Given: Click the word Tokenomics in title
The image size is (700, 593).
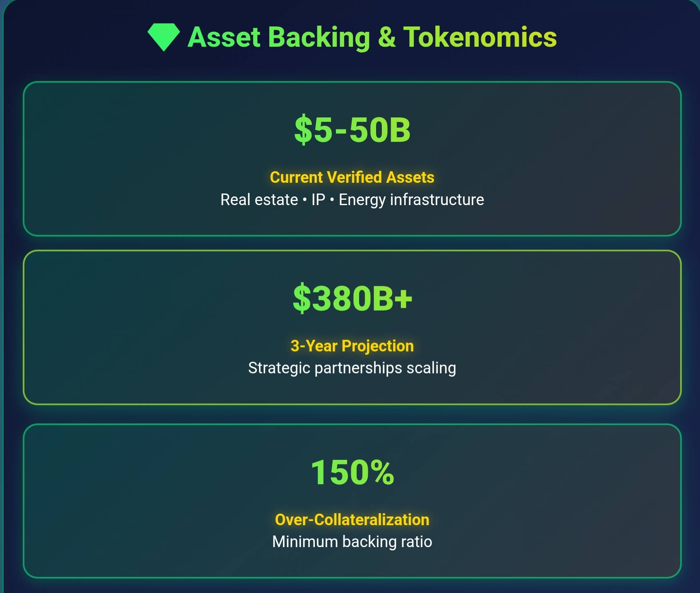Looking at the screenshot, I should (480, 37).
